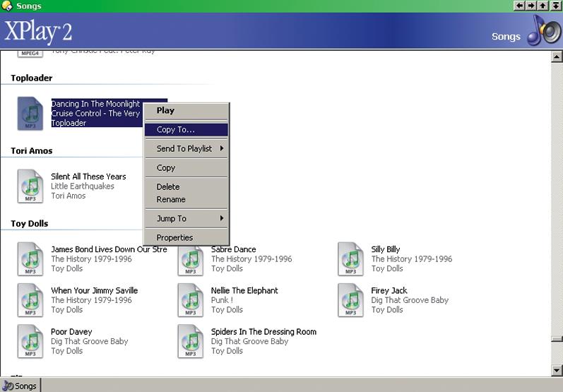563x392 pixels.
Task: Click the left arrow button in the title bar
Action: click(519, 6)
